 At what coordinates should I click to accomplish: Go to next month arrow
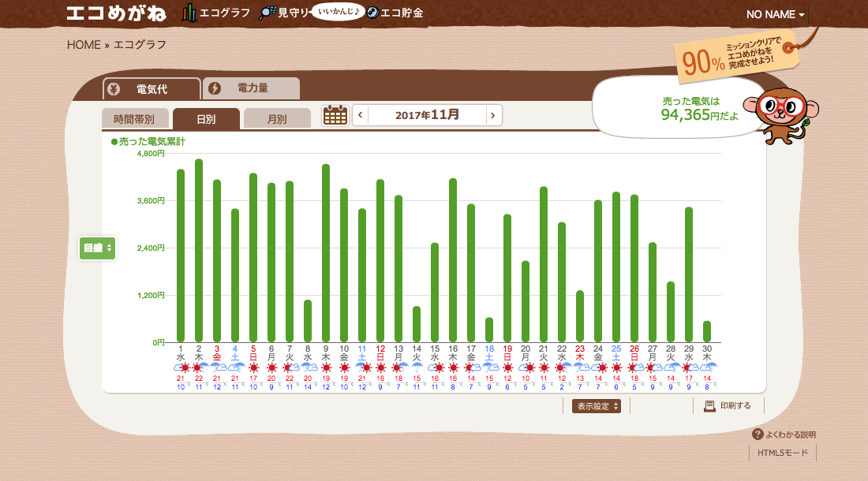[493, 115]
